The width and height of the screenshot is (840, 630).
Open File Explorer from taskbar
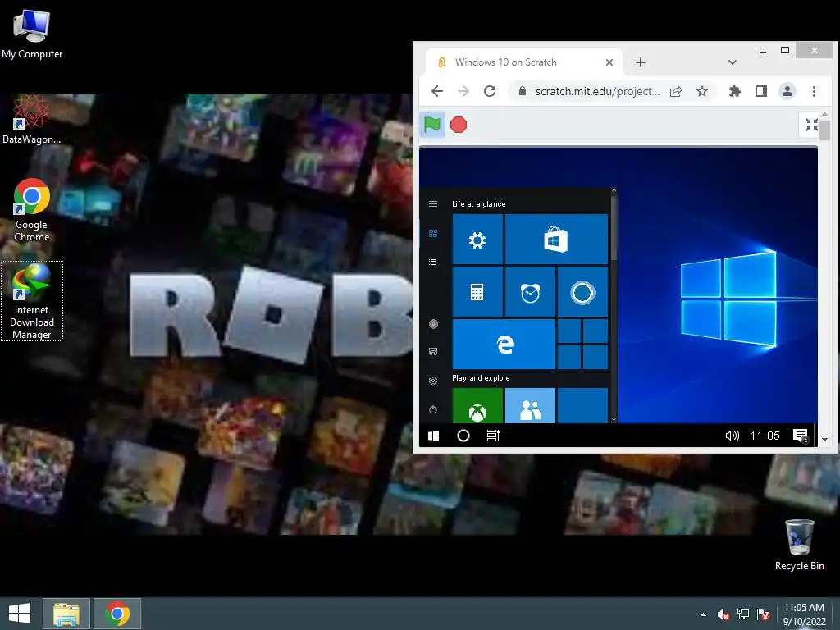(66, 614)
